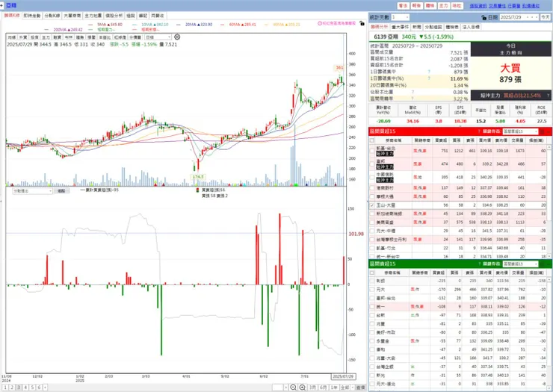Click first dark icon at red header's end
This screenshot has height=392, width=553.
(x=543, y=131)
